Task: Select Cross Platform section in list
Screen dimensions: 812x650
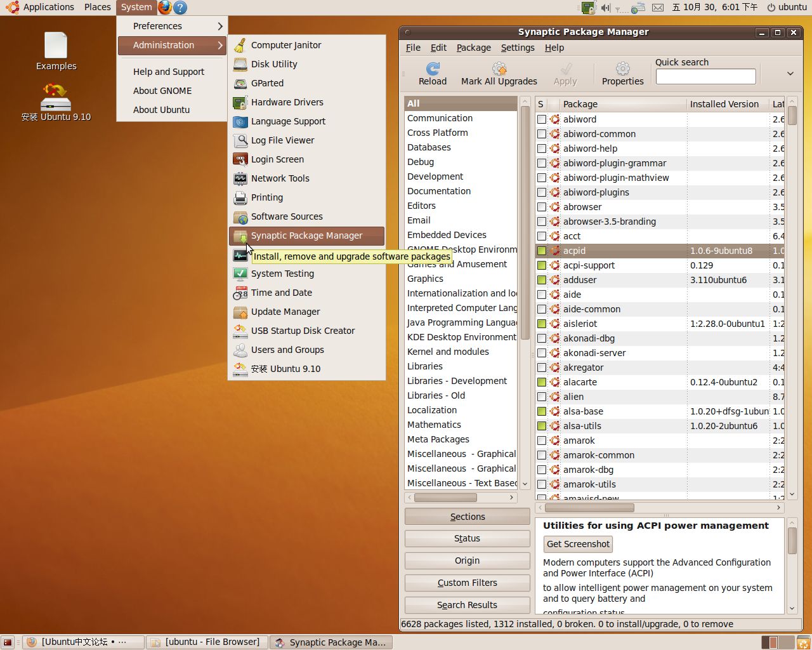Action: click(461, 133)
